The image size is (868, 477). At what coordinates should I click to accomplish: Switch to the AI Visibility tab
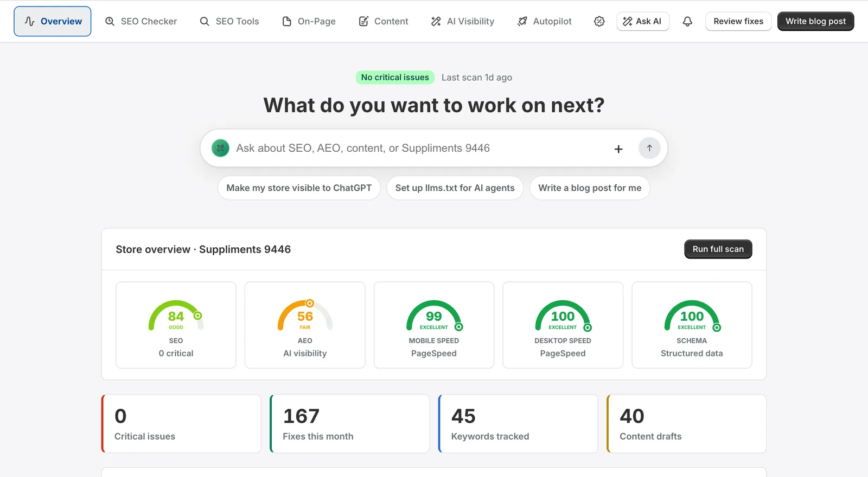point(463,21)
